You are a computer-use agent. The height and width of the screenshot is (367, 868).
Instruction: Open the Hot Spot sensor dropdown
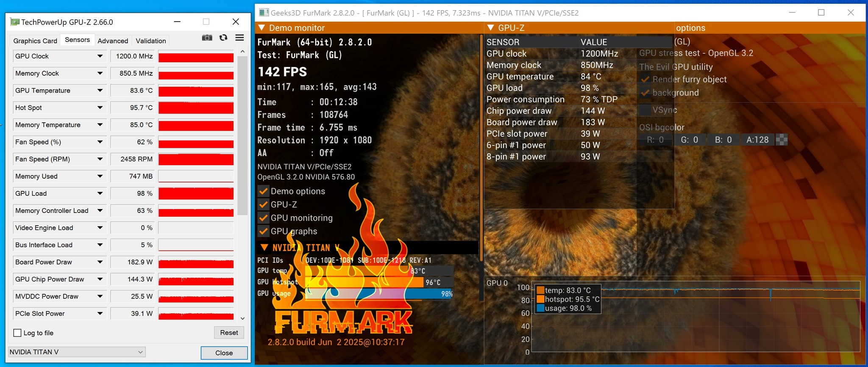click(x=100, y=108)
